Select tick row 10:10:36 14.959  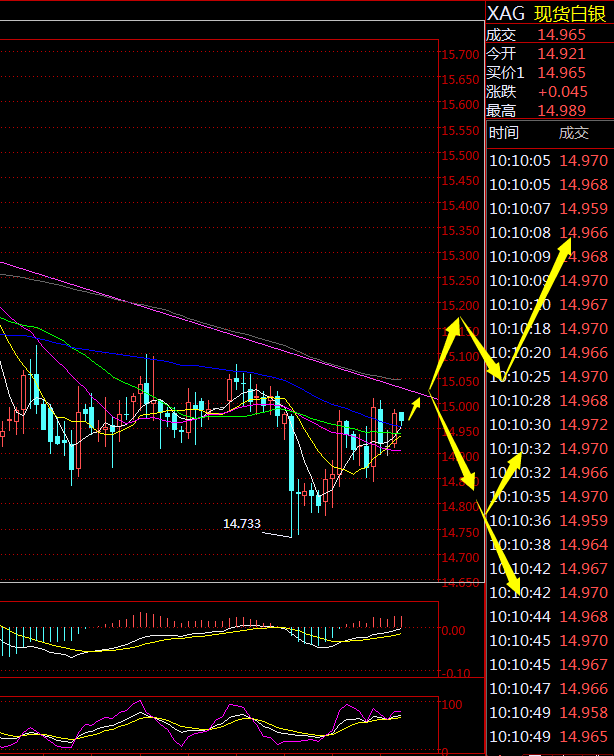click(549, 521)
